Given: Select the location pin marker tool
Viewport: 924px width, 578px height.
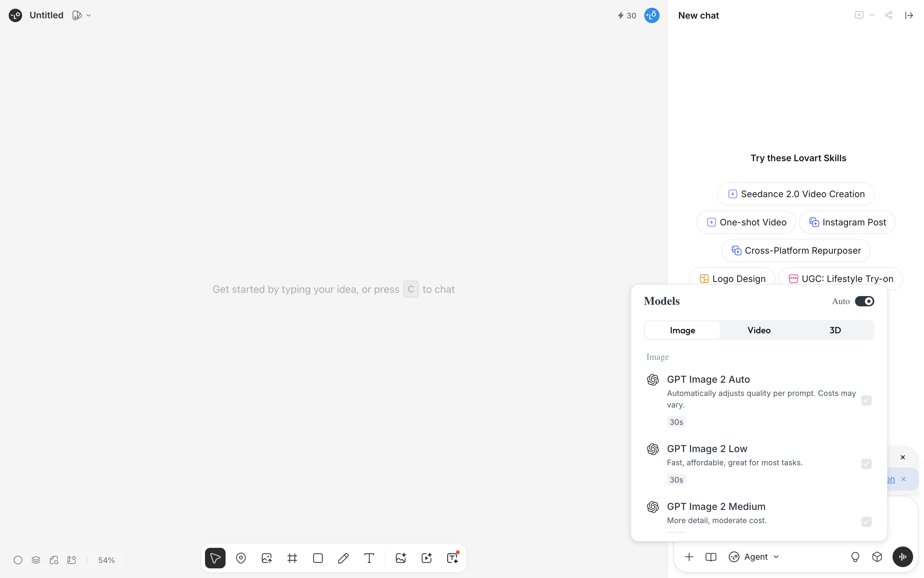Looking at the screenshot, I should point(241,558).
